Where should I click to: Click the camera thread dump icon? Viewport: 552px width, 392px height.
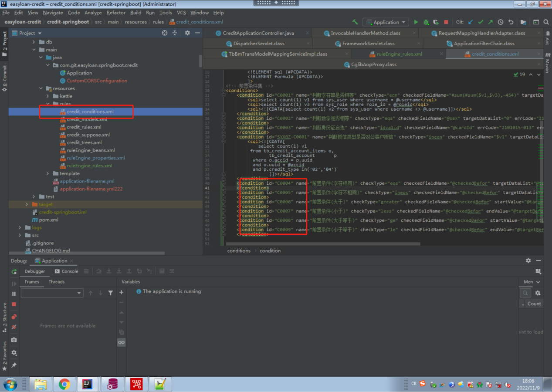click(14, 340)
